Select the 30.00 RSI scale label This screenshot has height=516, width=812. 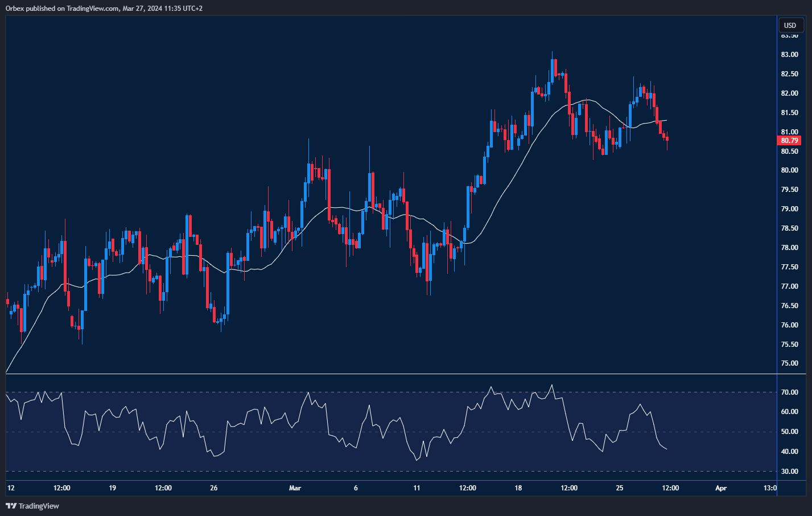click(x=789, y=472)
